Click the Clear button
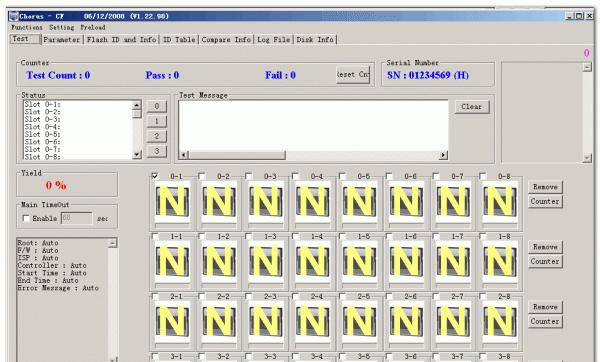 pyautogui.click(x=472, y=107)
